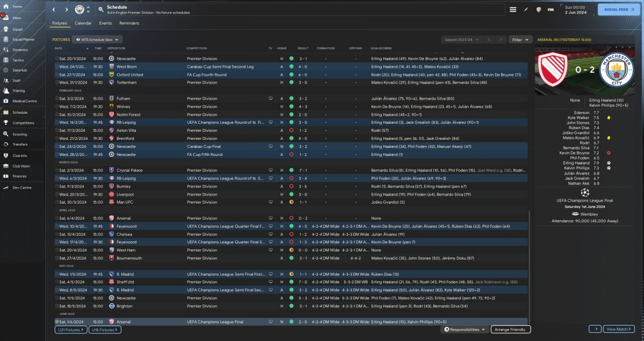Toggle selection circle for Arsenal Champions League Final
Viewport: 644px width, 341px height.
coord(57,322)
